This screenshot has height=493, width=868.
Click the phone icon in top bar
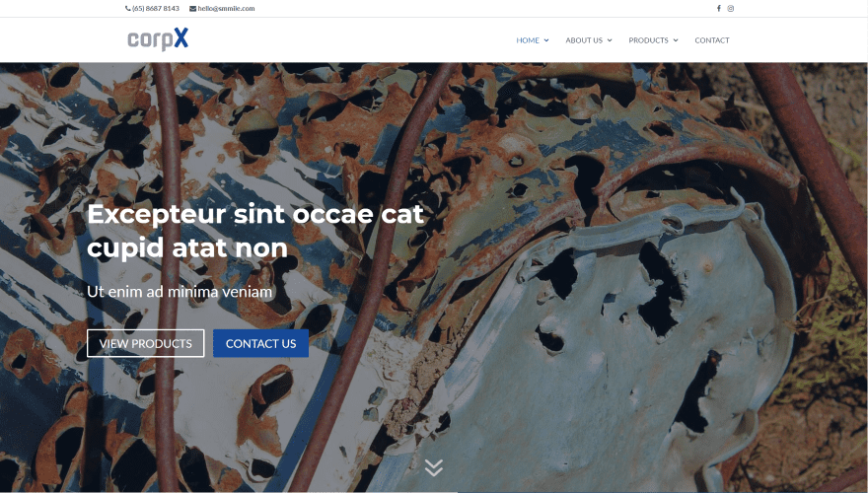[128, 8]
